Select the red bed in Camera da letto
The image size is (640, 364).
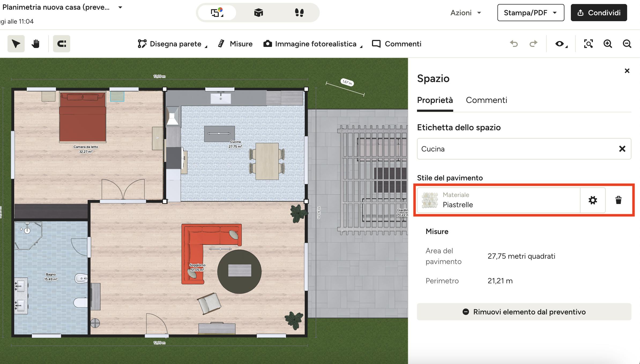click(x=83, y=117)
